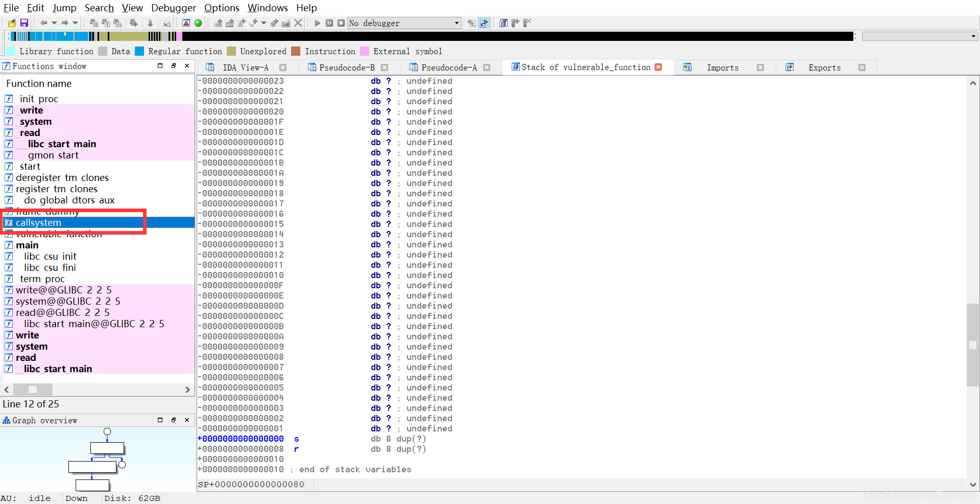Close the Exports tab

[862, 67]
